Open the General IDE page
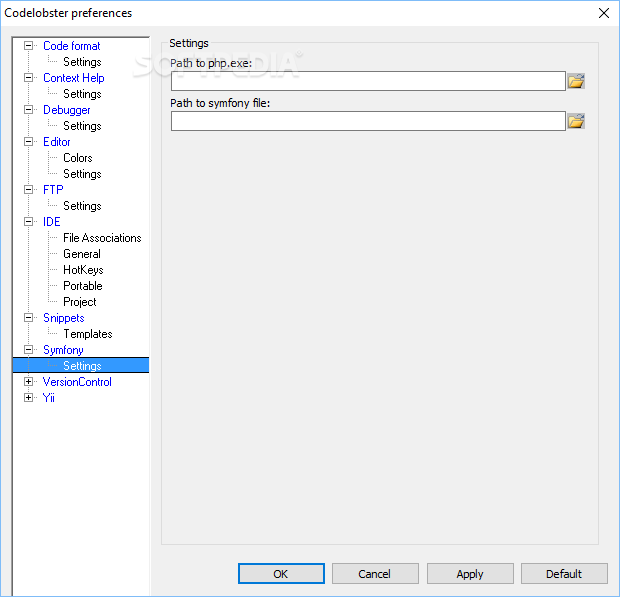The width and height of the screenshot is (620, 597). (x=82, y=254)
